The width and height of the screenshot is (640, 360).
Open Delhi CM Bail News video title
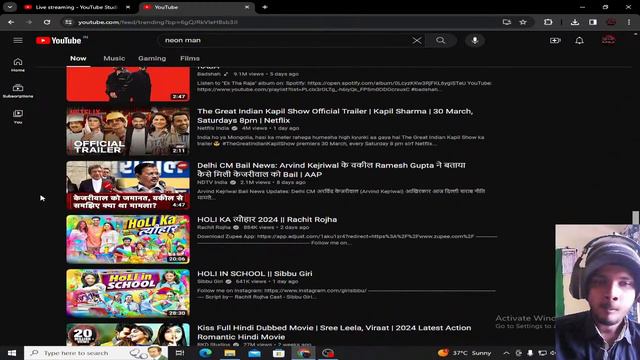[x=331, y=170]
